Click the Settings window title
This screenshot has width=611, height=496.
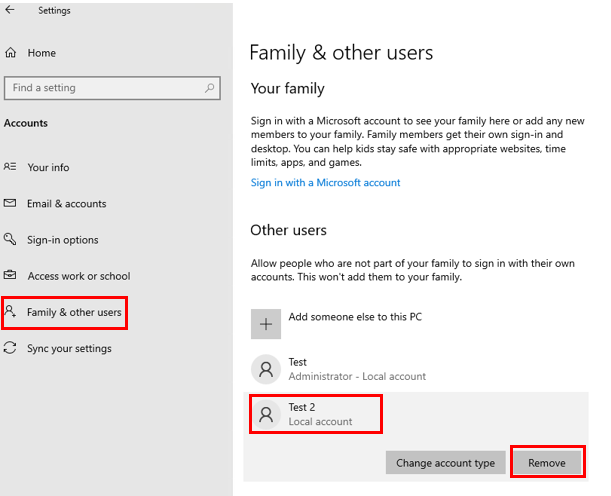click(x=54, y=11)
